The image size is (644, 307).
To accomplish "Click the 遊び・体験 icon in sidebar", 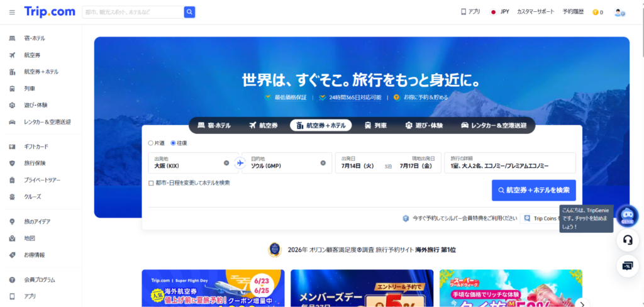I will (13, 105).
